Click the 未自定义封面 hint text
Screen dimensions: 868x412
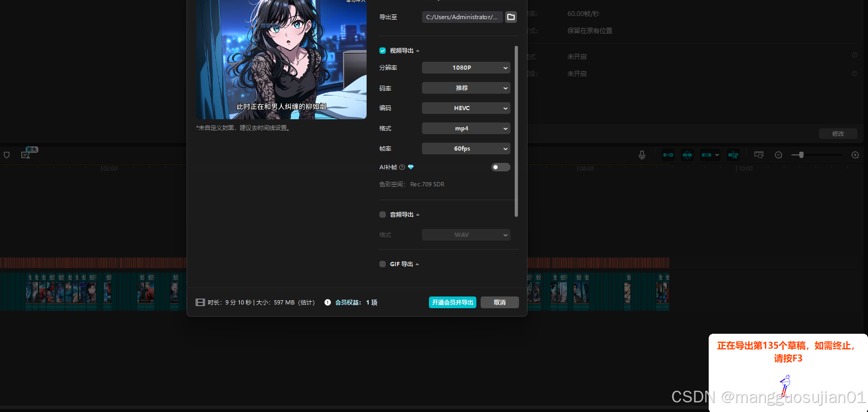[x=244, y=128]
